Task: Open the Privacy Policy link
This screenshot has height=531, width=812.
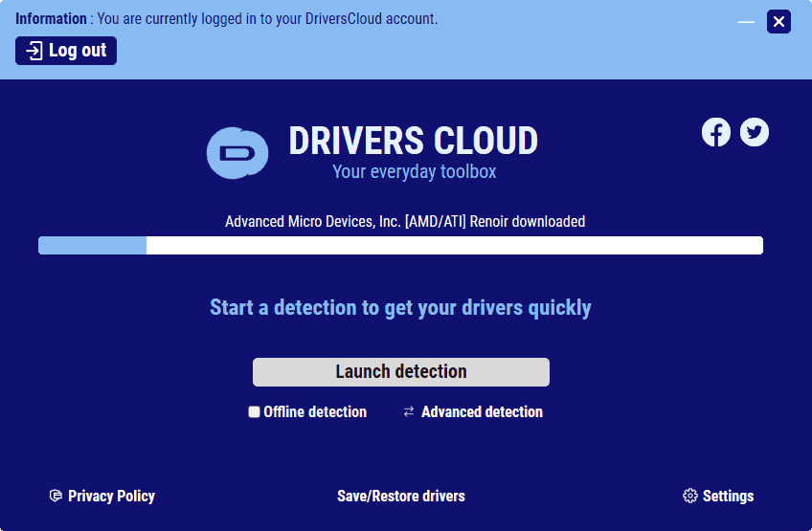Action: tap(111, 496)
